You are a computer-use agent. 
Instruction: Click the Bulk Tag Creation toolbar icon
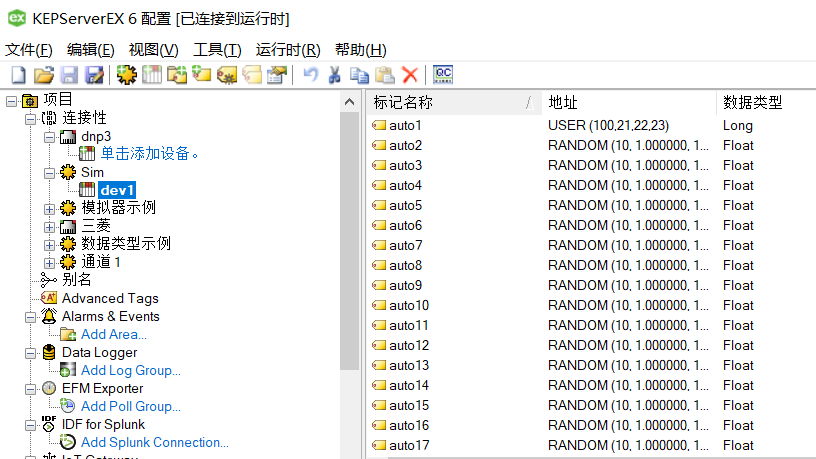(x=227, y=75)
